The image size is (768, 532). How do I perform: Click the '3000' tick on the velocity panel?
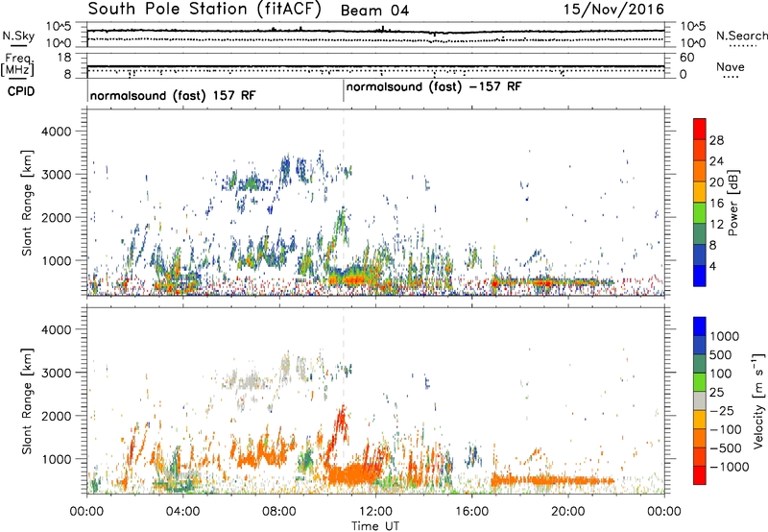pos(56,373)
